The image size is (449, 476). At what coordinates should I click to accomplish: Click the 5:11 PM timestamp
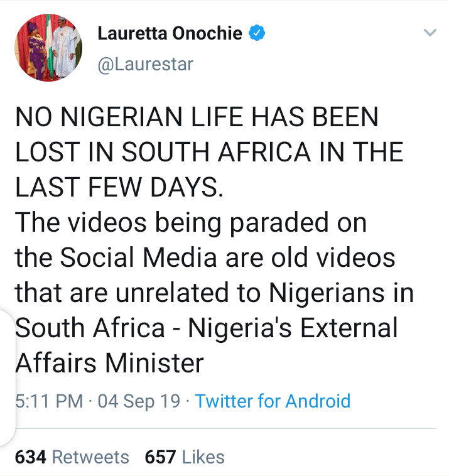[x=49, y=401]
